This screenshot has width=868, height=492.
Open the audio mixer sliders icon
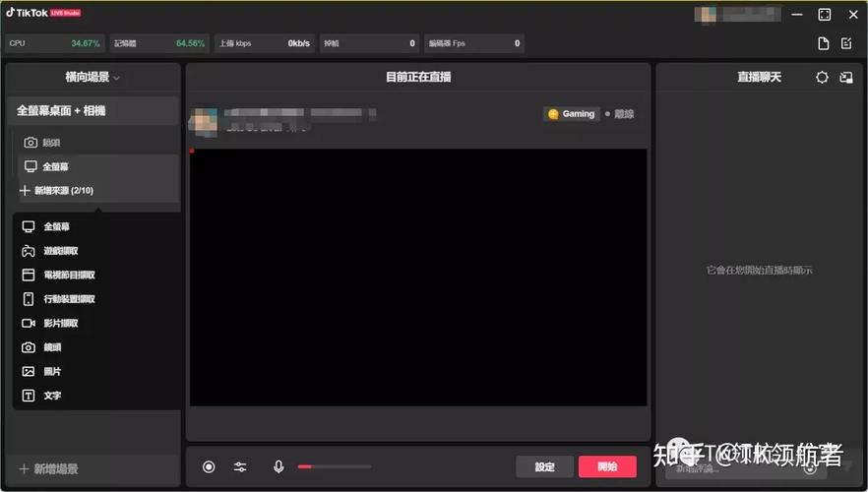(240, 467)
